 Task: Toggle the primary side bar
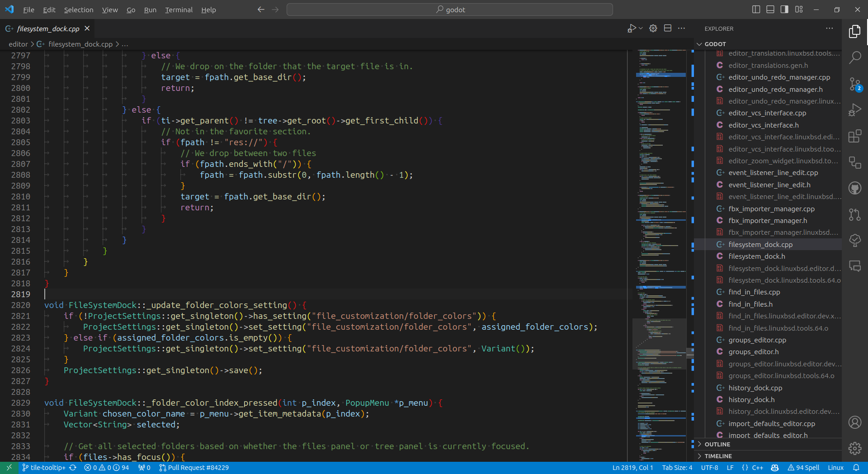756,9
